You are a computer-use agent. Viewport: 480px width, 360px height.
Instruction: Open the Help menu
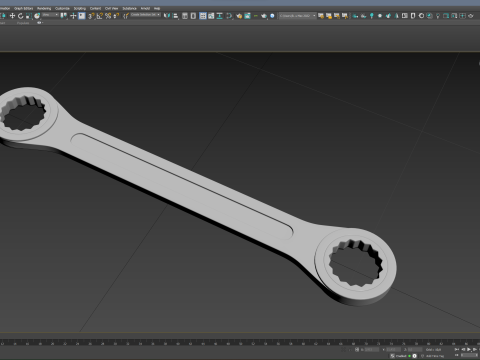(157, 8)
